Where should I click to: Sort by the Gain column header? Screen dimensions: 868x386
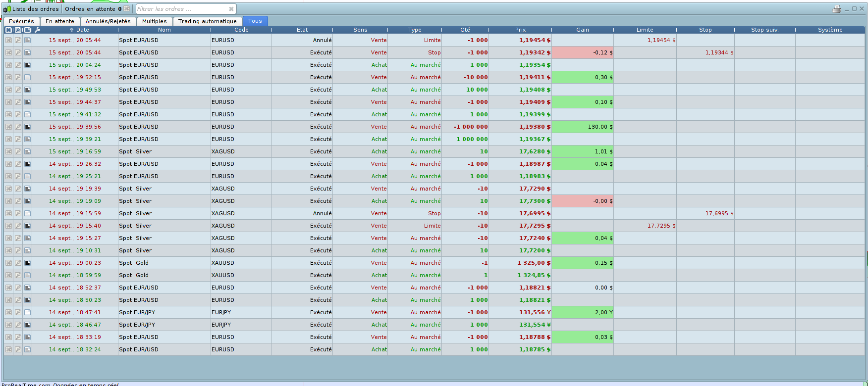click(x=582, y=30)
